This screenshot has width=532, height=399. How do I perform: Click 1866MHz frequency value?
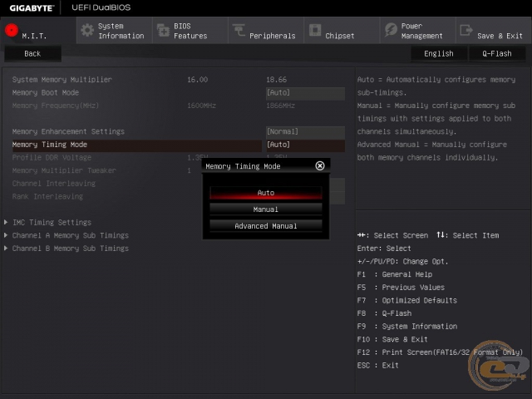point(280,106)
